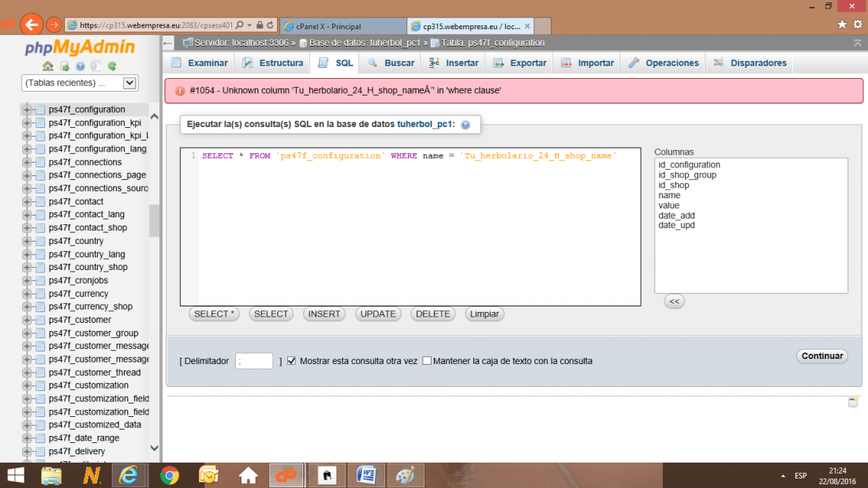Viewport: 868px width, 488px height.
Task: Click the browser forward arrow button
Action: (x=54, y=25)
